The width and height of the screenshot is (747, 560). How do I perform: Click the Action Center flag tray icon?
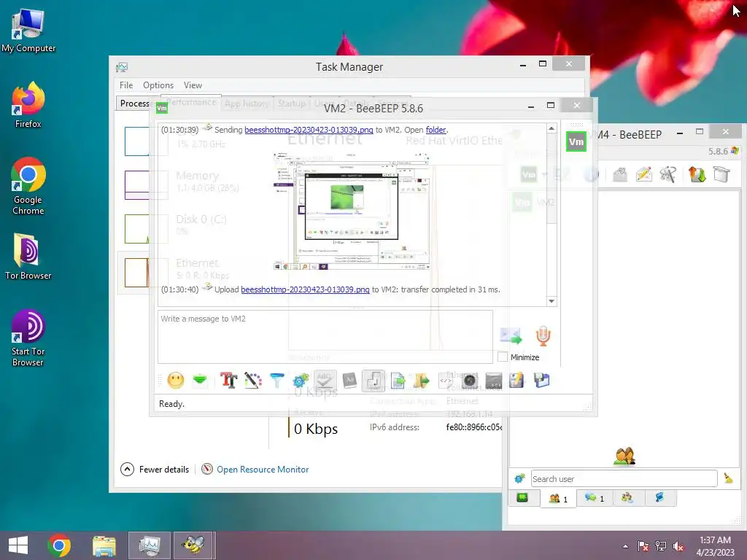click(x=643, y=546)
